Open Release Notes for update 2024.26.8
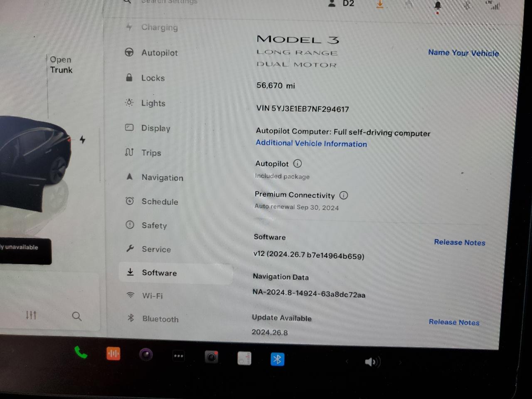 [x=454, y=322]
